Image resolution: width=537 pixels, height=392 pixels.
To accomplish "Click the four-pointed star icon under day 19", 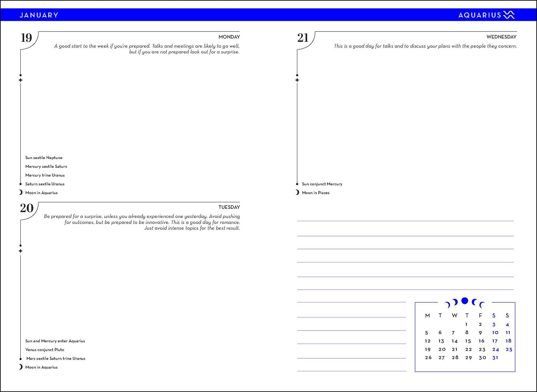I will pos(20,80).
